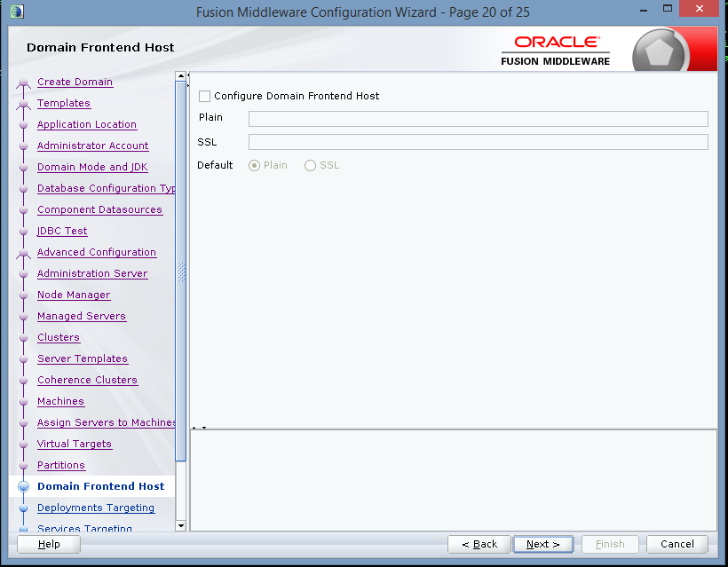The height and width of the screenshot is (567, 728).
Task: Focus the SSL URL input field
Action: (x=479, y=142)
